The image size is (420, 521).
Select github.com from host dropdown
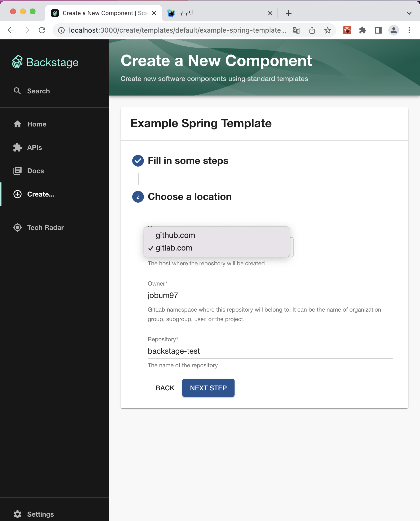coord(217,235)
